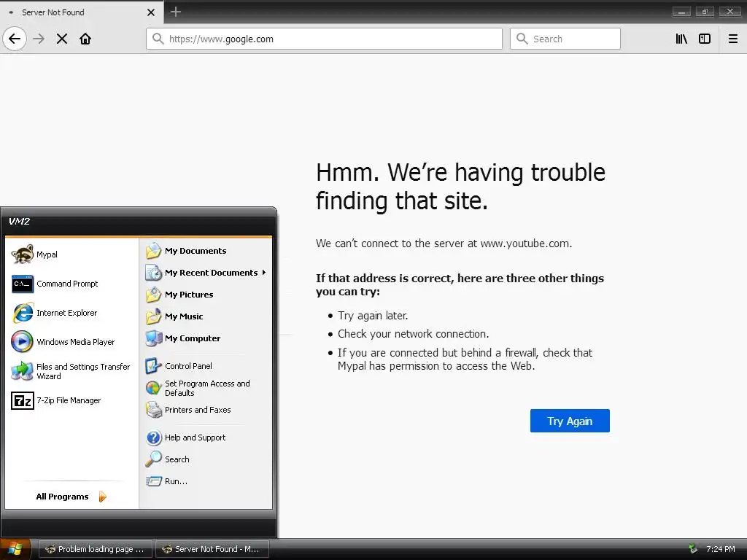747x560 pixels.
Task: Click the Help and Support question mark icon
Action: (153, 437)
